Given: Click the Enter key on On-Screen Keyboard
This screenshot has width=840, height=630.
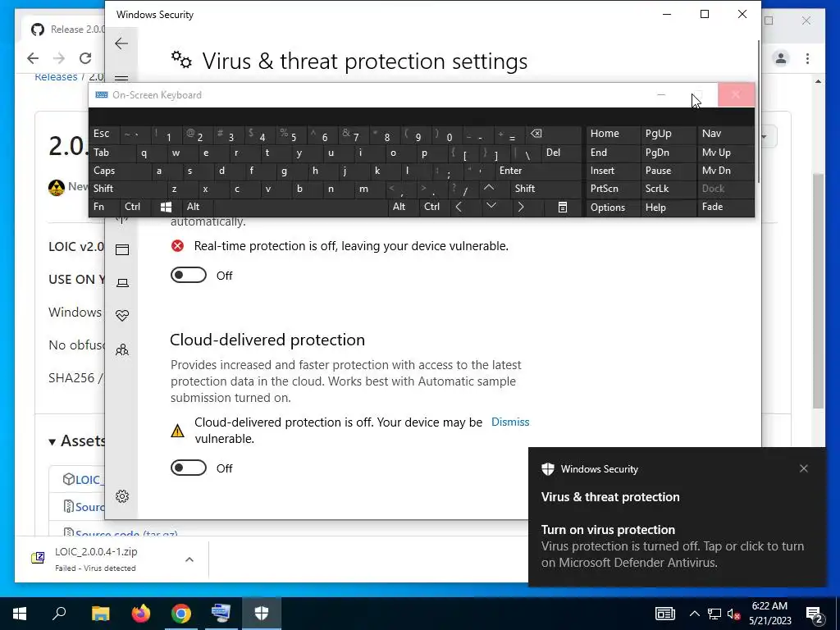Looking at the screenshot, I should (538, 171).
